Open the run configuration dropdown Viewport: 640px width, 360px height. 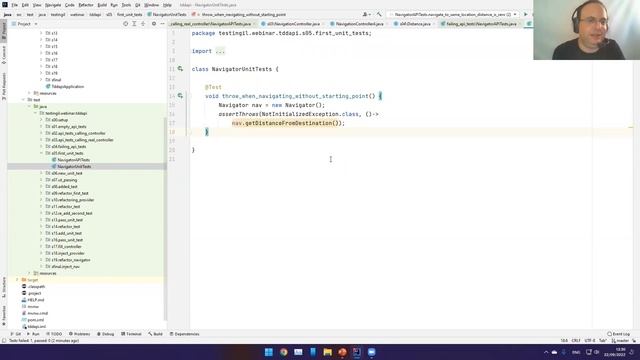(x=453, y=14)
